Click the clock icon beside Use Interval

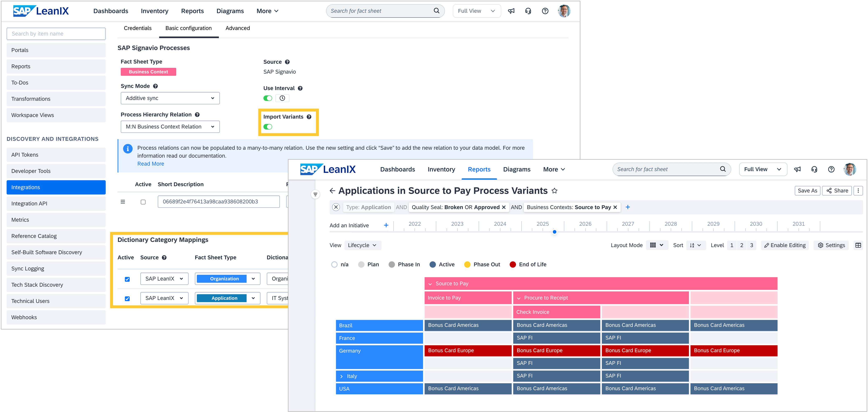(282, 98)
